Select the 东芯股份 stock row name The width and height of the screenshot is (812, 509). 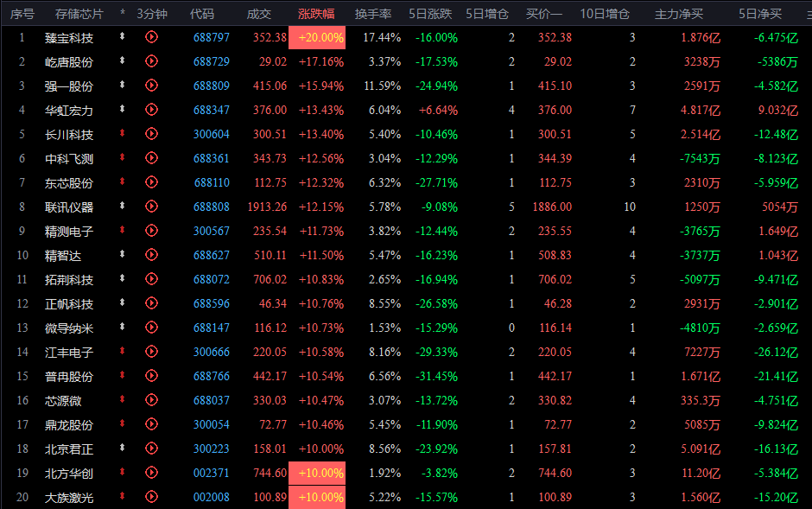(69, 183)
